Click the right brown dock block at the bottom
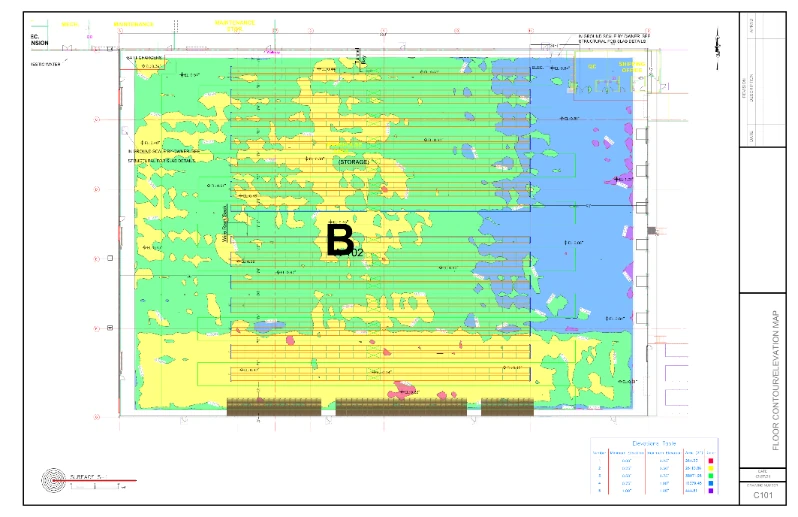The height and width of the screenshot is (517, 798). (x=507, y=407)
